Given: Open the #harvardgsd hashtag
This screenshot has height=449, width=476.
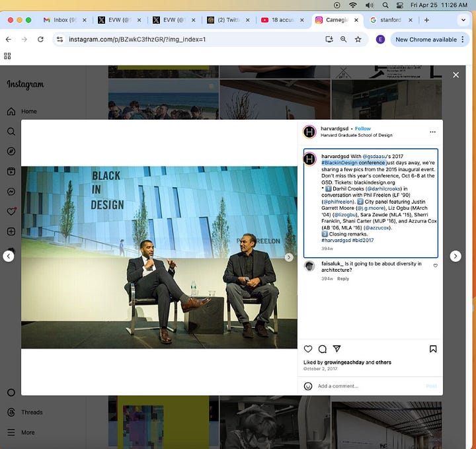Looking at the screenshot, I should click(336, 240).
